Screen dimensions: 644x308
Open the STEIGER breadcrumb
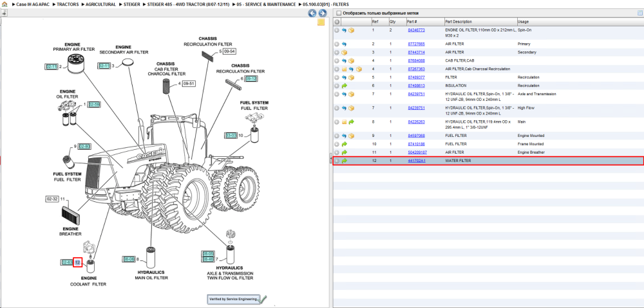tap(131, 4)
